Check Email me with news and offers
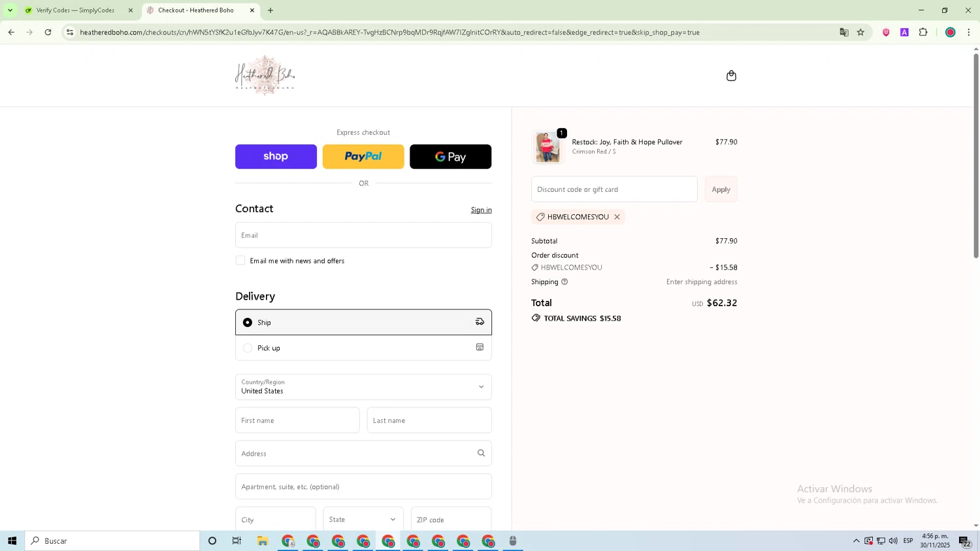Screen dimensions: 980x551 click(240, 260)
